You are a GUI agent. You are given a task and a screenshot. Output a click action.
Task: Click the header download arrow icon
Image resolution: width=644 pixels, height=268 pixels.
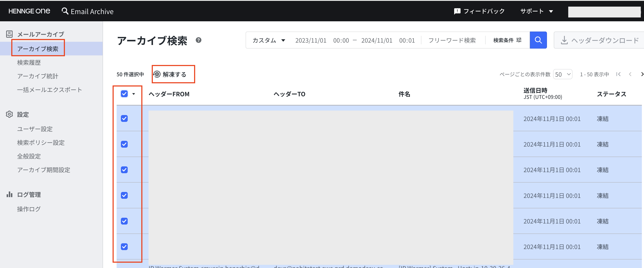pos(564,40)
